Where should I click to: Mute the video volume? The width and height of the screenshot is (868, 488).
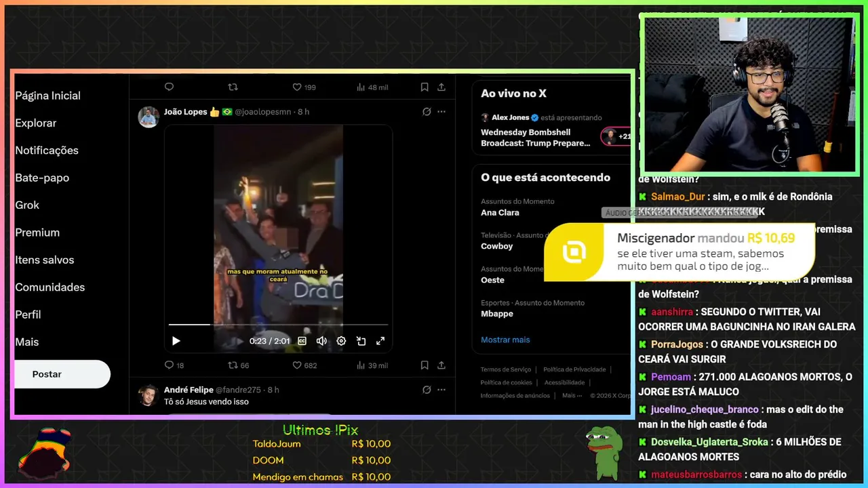(x=321, y=341)
